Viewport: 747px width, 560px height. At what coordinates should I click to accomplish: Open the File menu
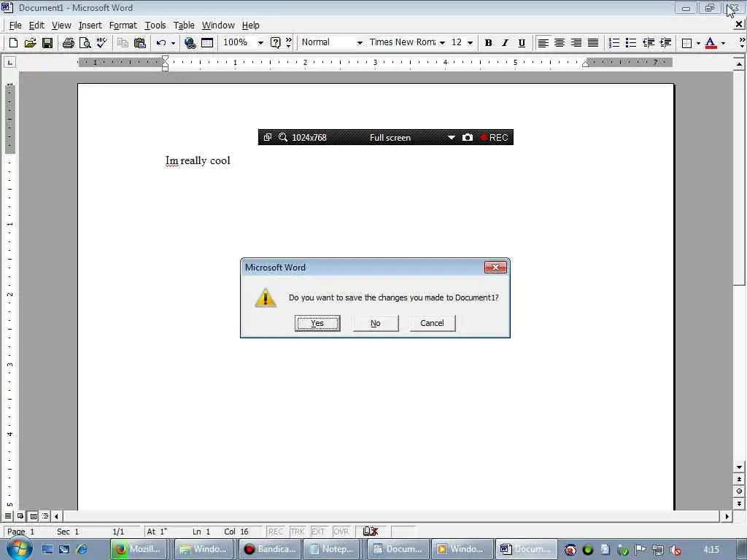click(x=15, y=26)
